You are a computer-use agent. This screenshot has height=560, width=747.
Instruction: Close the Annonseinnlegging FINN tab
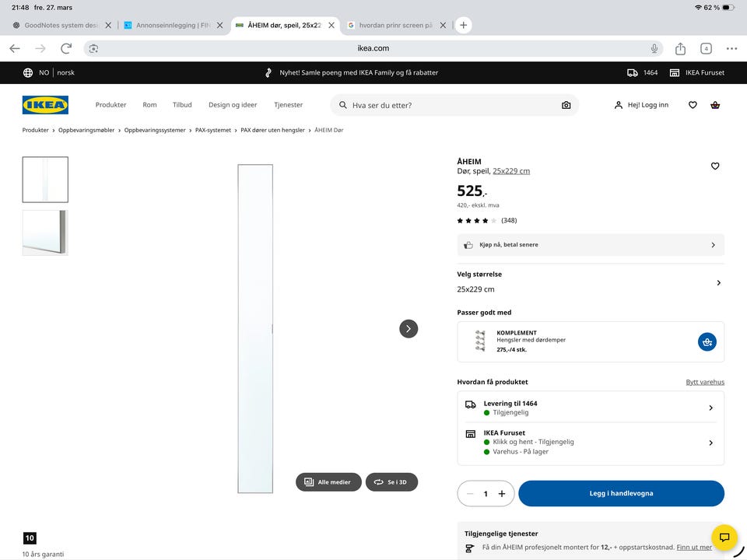click(x=219, y=25)
